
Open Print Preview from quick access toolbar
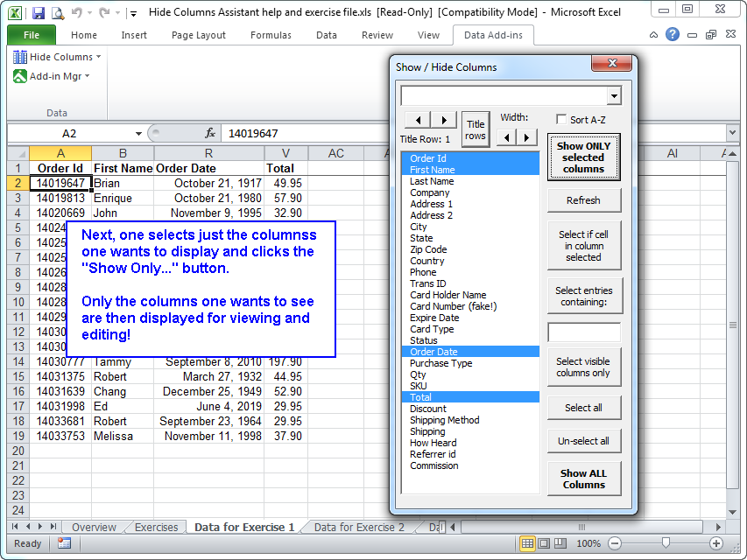point(58,12)
